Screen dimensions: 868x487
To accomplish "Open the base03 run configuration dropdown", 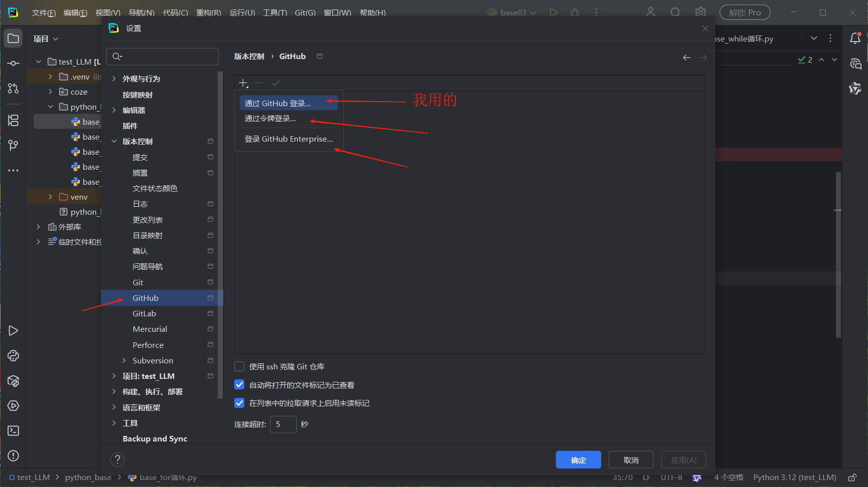I will (x=512, y=13).
